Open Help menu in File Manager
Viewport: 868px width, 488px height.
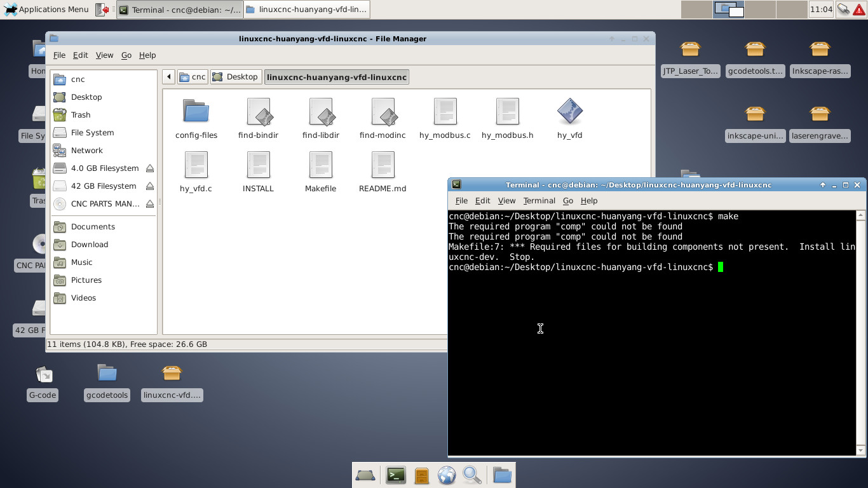click(x=147, y=55)
